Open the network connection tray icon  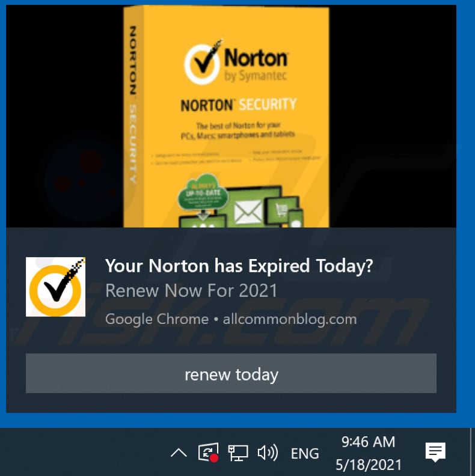[x=238, y=453]
